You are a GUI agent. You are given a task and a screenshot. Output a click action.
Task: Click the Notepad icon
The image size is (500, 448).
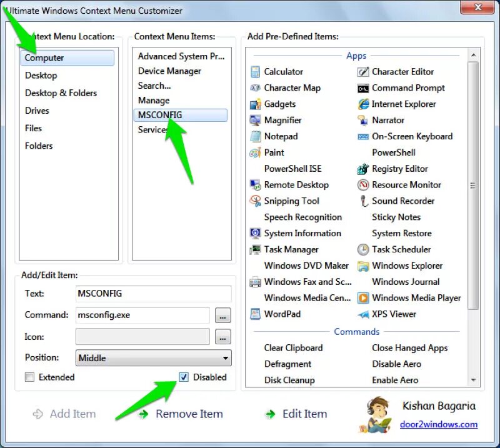click(x=255, y=136)
